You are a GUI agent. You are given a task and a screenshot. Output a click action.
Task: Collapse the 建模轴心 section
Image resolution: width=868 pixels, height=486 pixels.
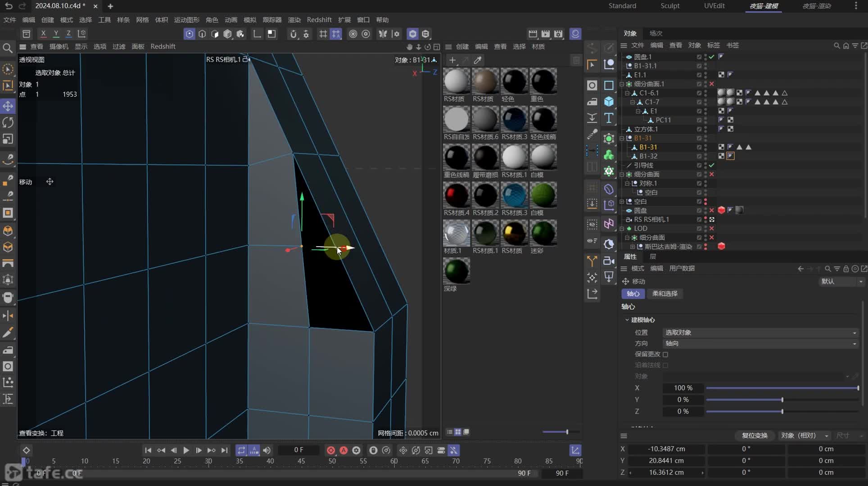(x=627, y=320)
